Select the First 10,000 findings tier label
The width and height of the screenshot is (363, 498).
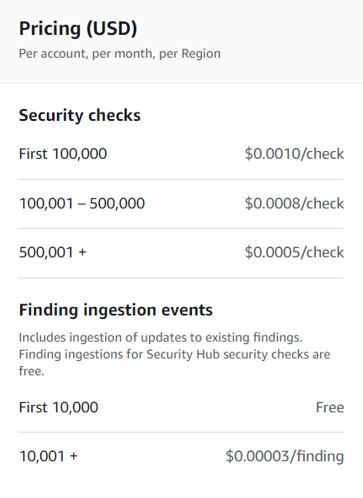pyautogui.click(x=59, y=407)
